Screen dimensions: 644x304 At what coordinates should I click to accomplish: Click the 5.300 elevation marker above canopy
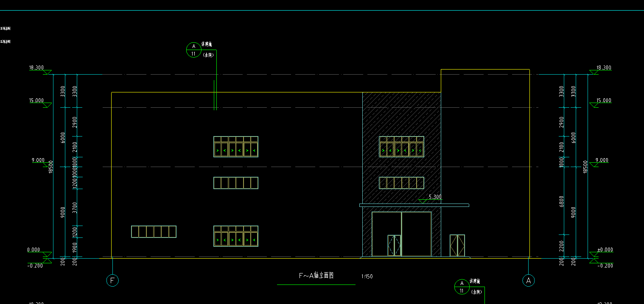(435, 197)
